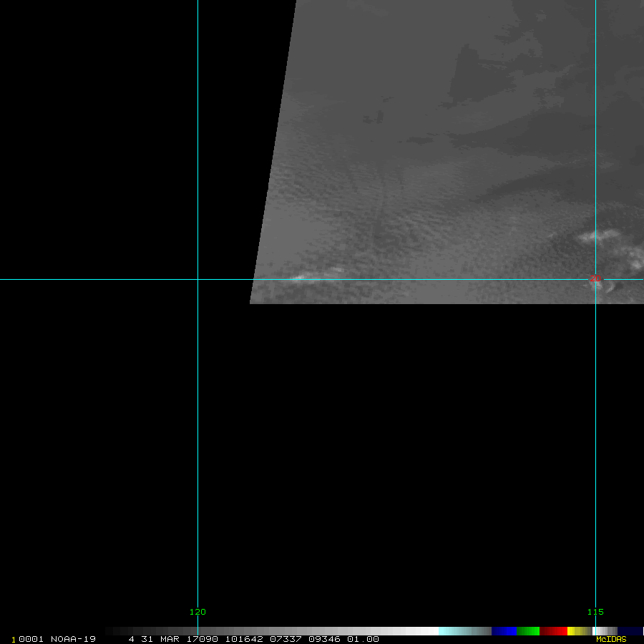
Task: Click intersection of 120 longitude and 20 latitude lines
Action: click(x=197, y=279)
